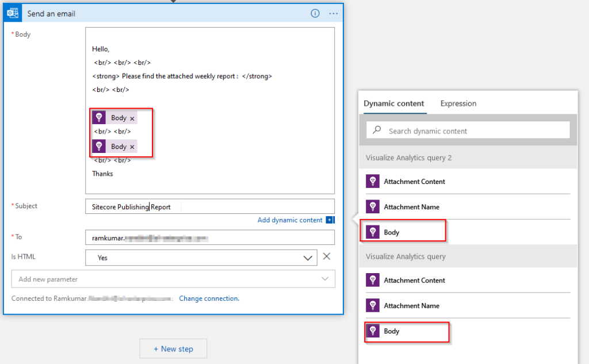Screen dimensions: 589x364
Task: Open the Add new parameter dropdown
Action: [173, 279]
